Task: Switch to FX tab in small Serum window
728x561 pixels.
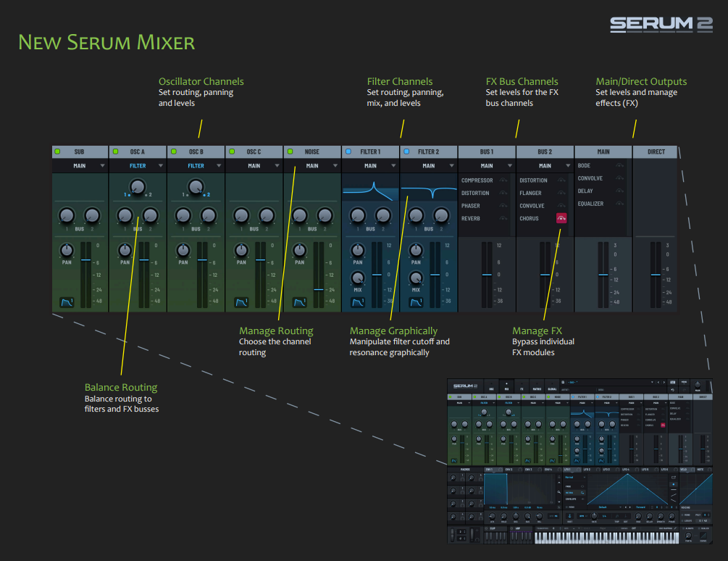Action: 522,387
